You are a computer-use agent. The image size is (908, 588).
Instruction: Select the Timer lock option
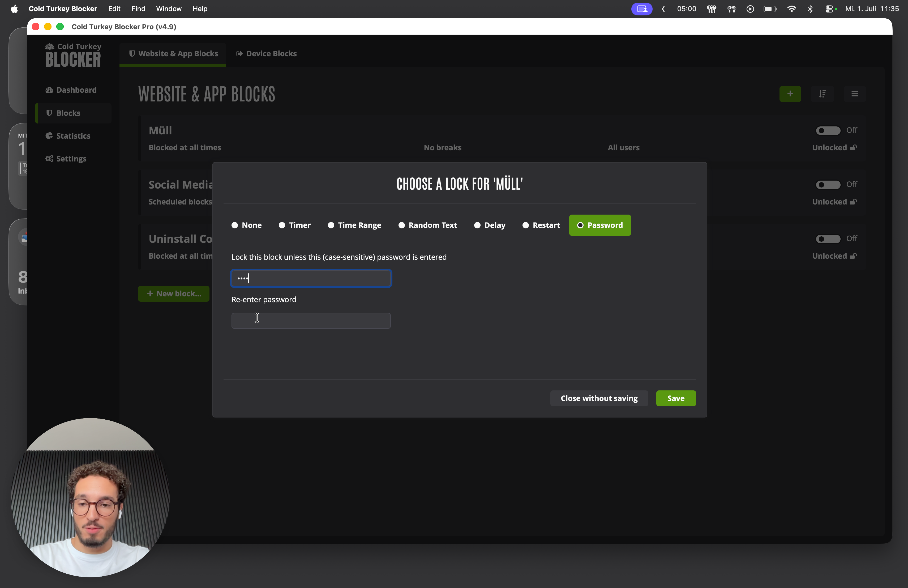pyautogui.click(x=294, y=225)
